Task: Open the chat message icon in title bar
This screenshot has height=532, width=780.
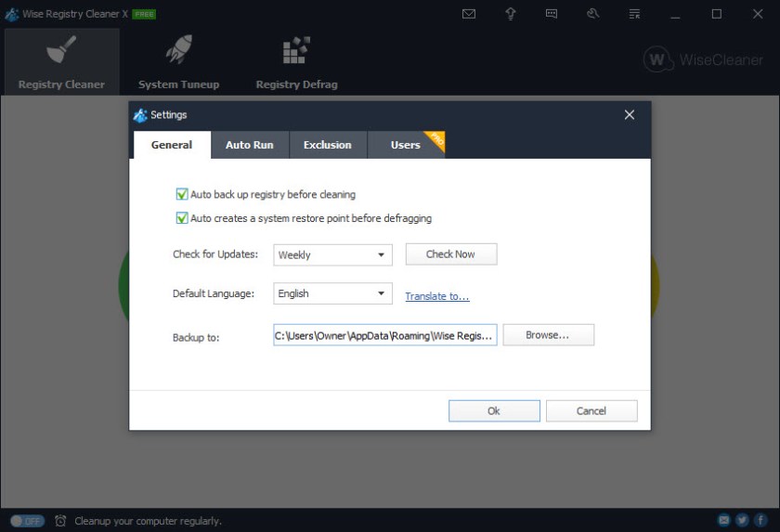Action: click(x=552, y=14)
